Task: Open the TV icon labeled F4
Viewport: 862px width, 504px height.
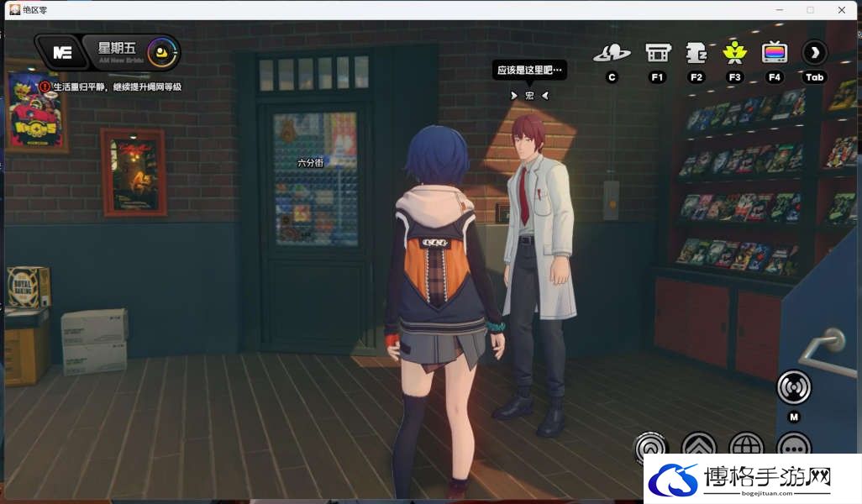Action: (775, 53)
